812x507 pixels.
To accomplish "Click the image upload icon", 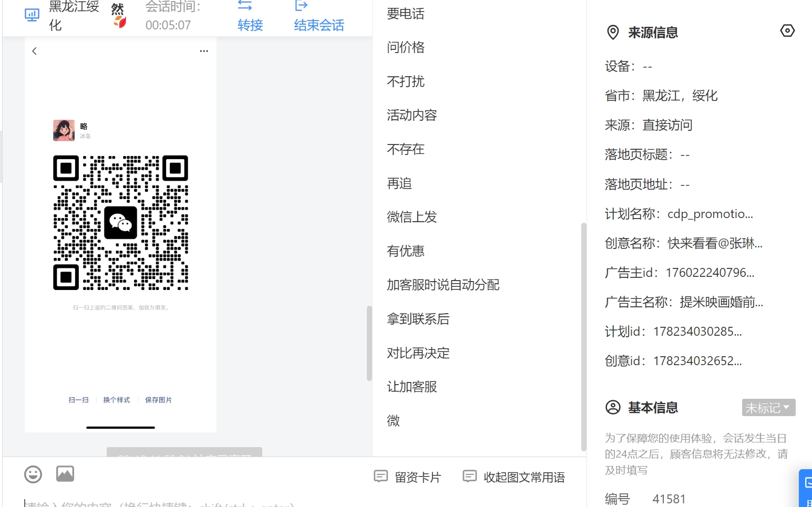I will pos(65,474).
